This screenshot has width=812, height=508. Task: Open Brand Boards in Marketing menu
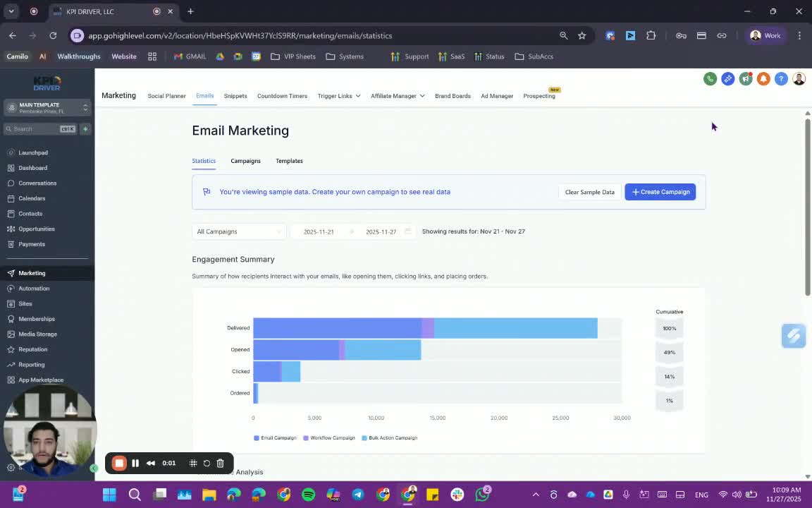pos(453,96)
